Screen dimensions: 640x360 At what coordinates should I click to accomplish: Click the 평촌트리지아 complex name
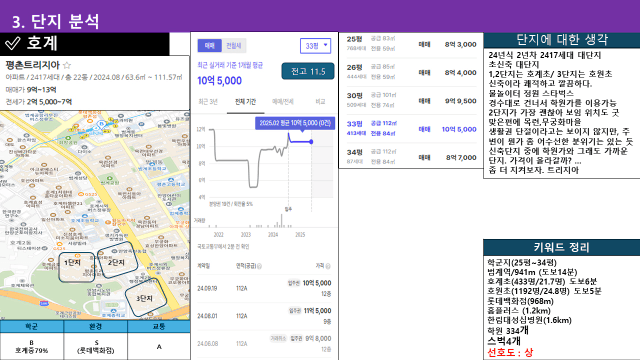(x=33, y=65)
